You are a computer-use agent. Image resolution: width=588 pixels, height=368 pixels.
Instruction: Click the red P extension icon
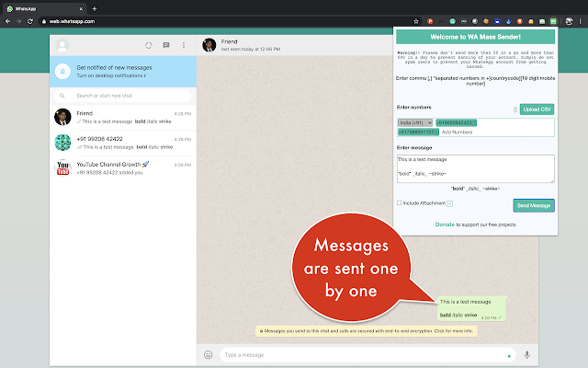tap(430, 21)
